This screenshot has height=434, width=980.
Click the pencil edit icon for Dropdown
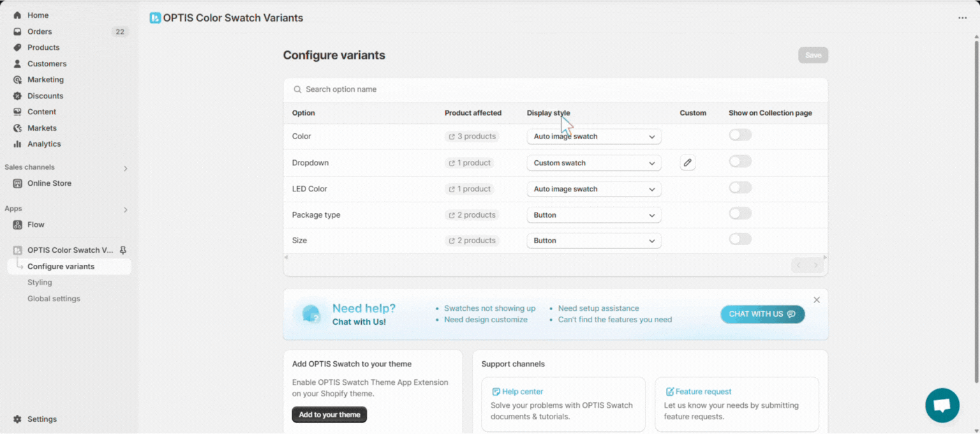[687, 163]
